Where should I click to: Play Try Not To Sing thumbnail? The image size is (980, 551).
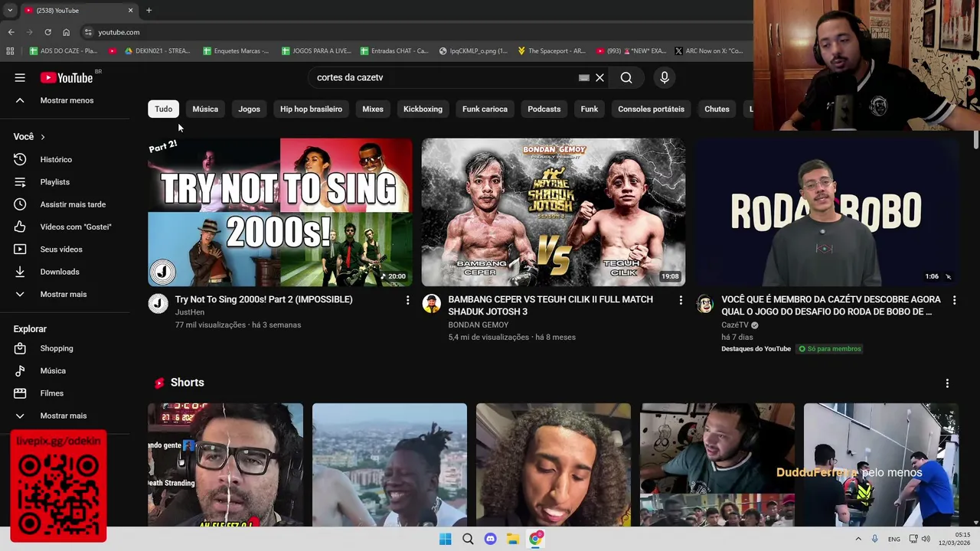pyautogui.click(x=279, y=212)
